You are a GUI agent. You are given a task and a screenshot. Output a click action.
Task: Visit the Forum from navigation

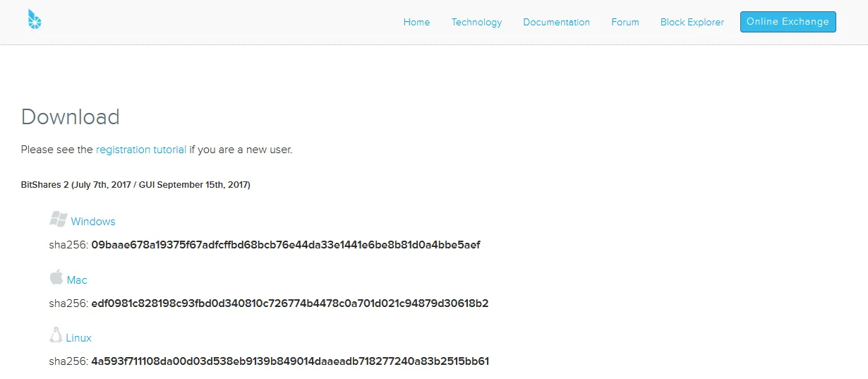pos(625,22)
